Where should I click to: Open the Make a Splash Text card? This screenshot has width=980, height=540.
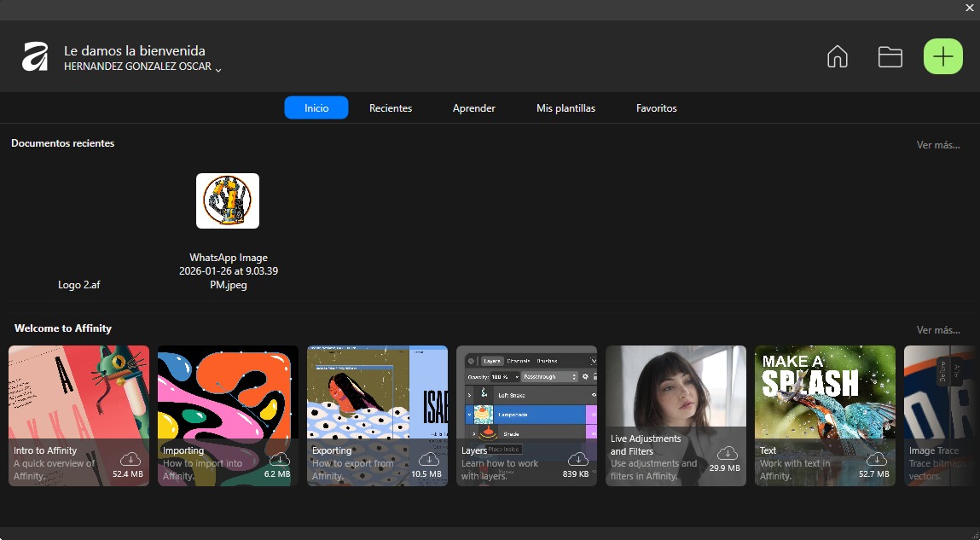coord(825,415)
